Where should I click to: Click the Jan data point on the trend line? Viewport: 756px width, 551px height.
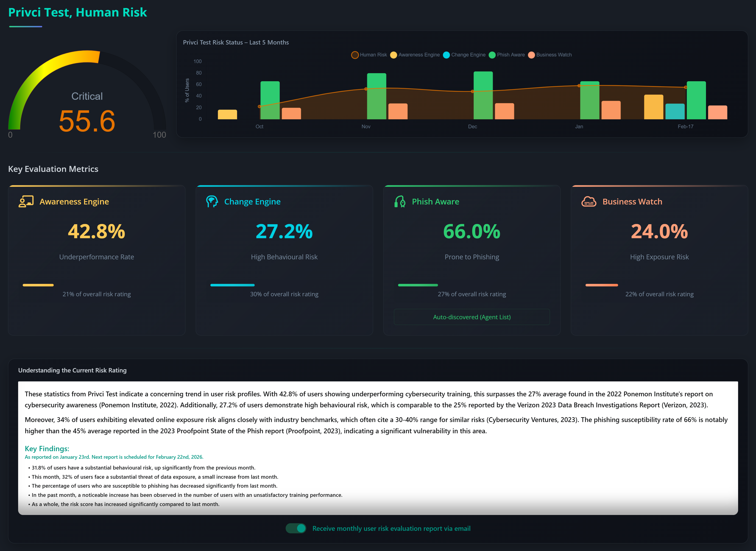click(x=579, y=86)
